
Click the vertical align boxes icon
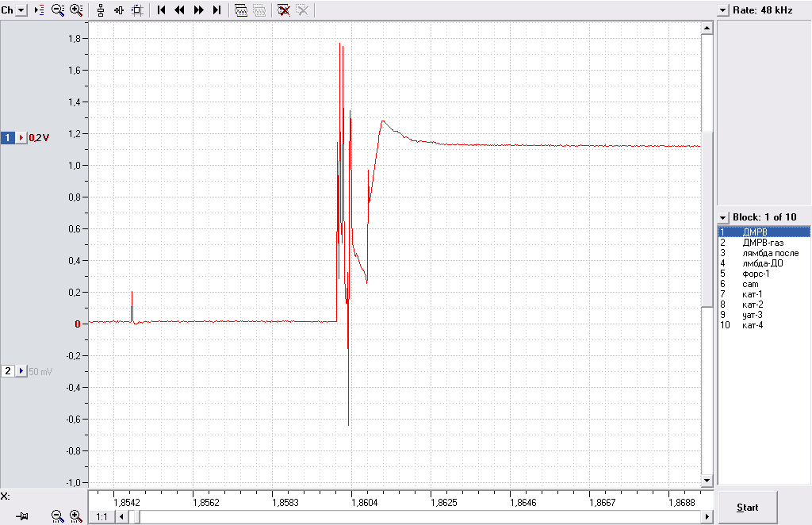tap(101, 10)
